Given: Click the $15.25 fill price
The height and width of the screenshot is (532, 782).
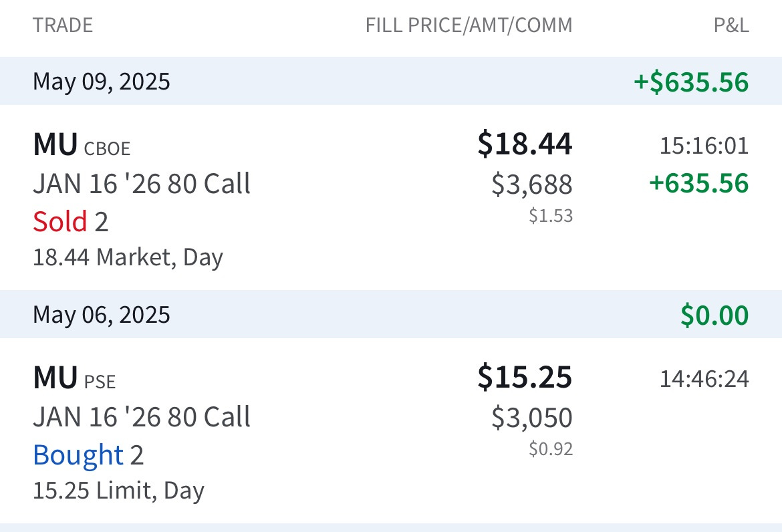Looking at the screenshot, I should point(525,378).
